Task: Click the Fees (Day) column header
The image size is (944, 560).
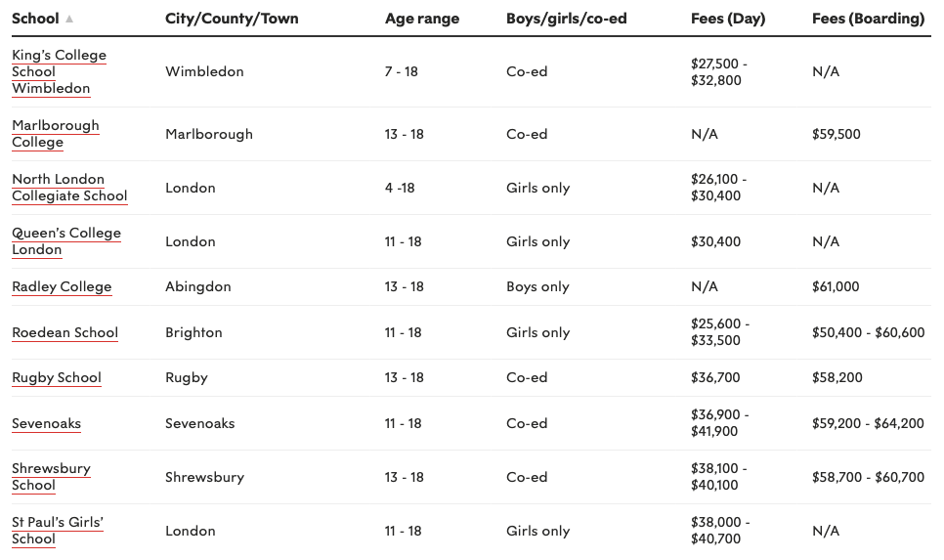Action: [728, 19]
